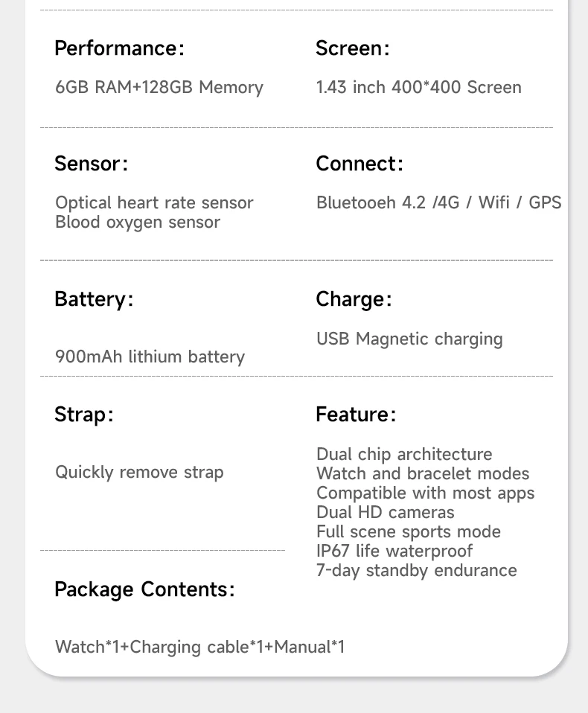Click the Feature heading
The height and width of the screenshot is (713, 588).
point(356,415)
